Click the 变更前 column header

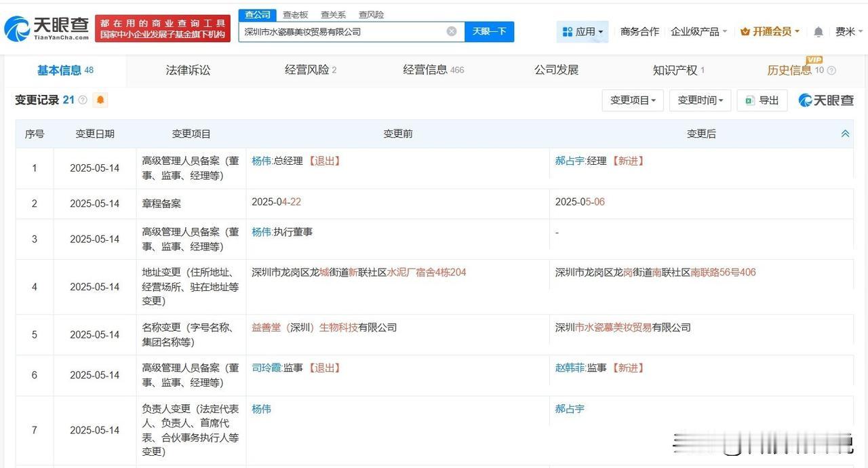point(397,134)
